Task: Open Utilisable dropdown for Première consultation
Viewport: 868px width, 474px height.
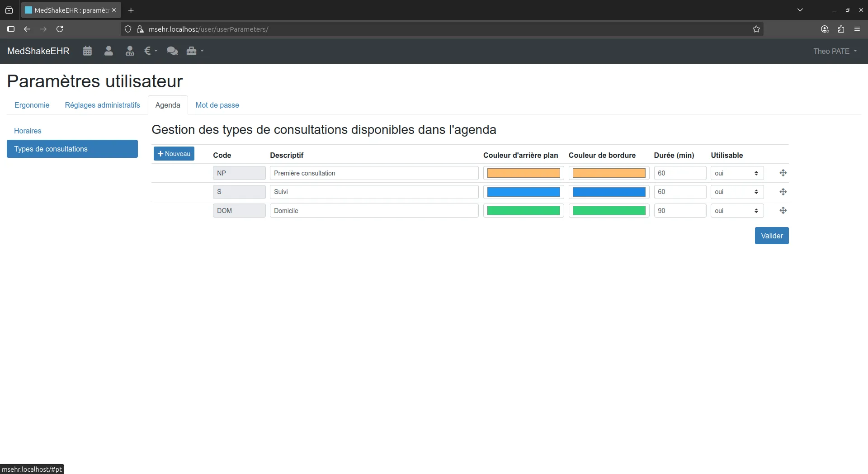Action: (x=736, y=173)
